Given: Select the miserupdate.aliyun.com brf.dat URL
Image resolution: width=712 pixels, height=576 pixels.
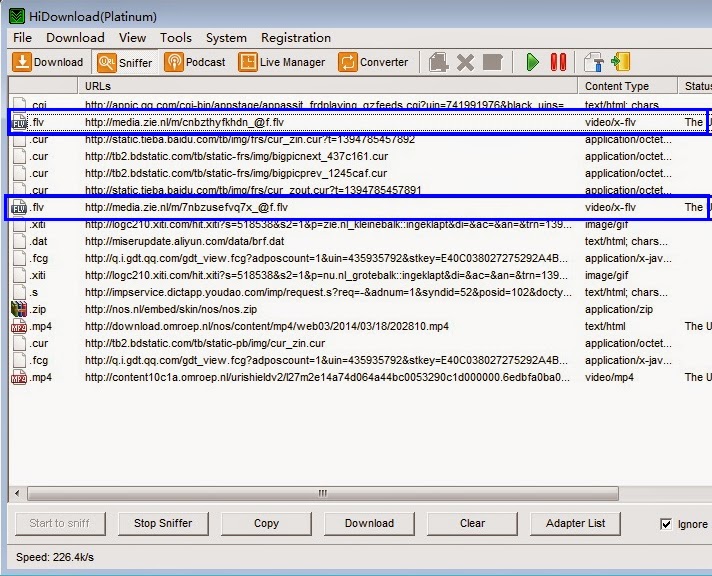Looking at the screenshot, I should (x=184, y=241).
